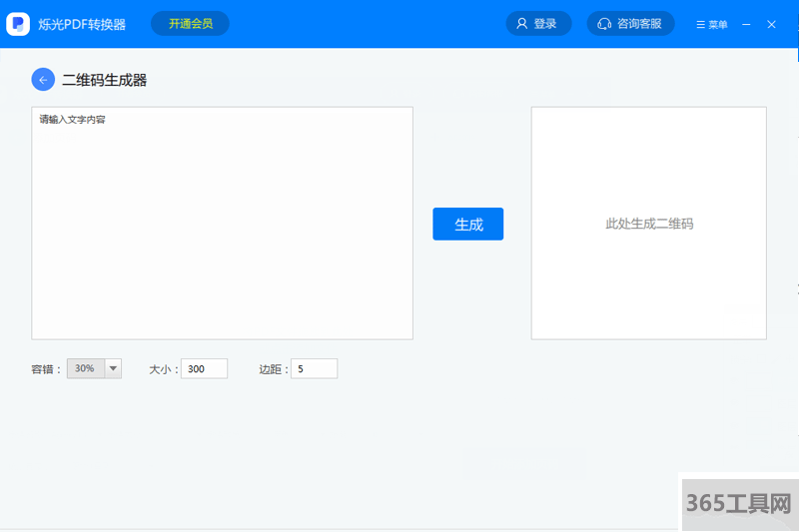Click the 二维码生成器 page title
This screenshot has width=799, height=532.
tap(104, 80)
